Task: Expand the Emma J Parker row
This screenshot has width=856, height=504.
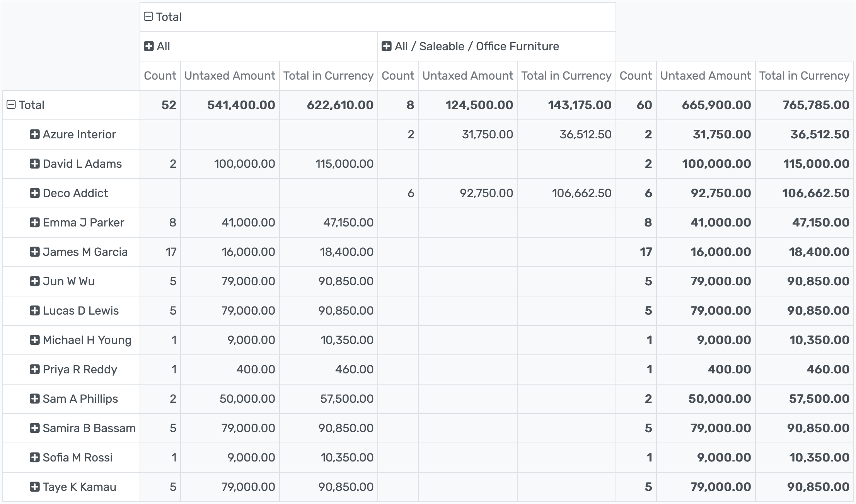Action: coord(34,222)
